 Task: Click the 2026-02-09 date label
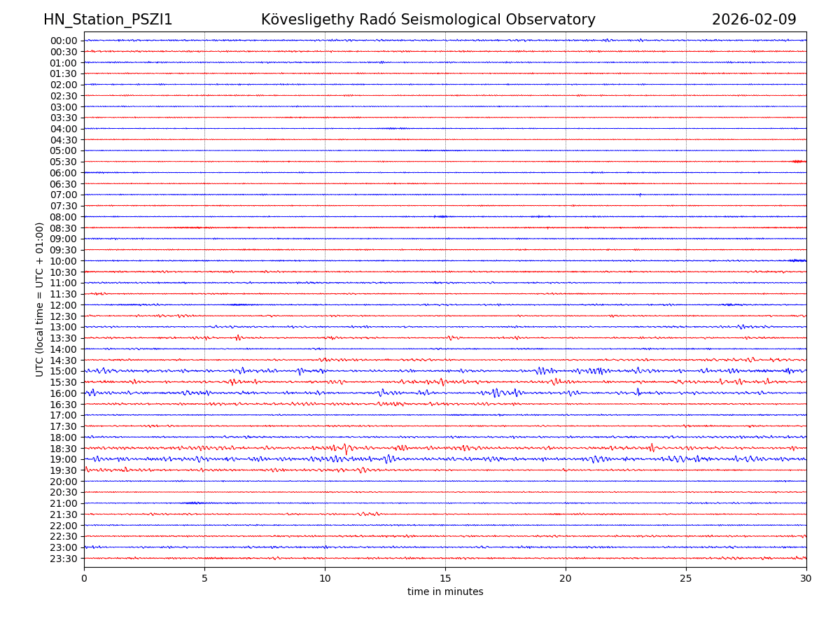pos(753,20)
